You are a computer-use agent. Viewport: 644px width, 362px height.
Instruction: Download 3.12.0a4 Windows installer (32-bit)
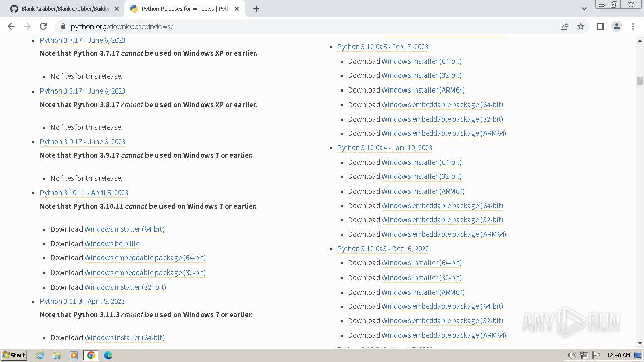422,176
